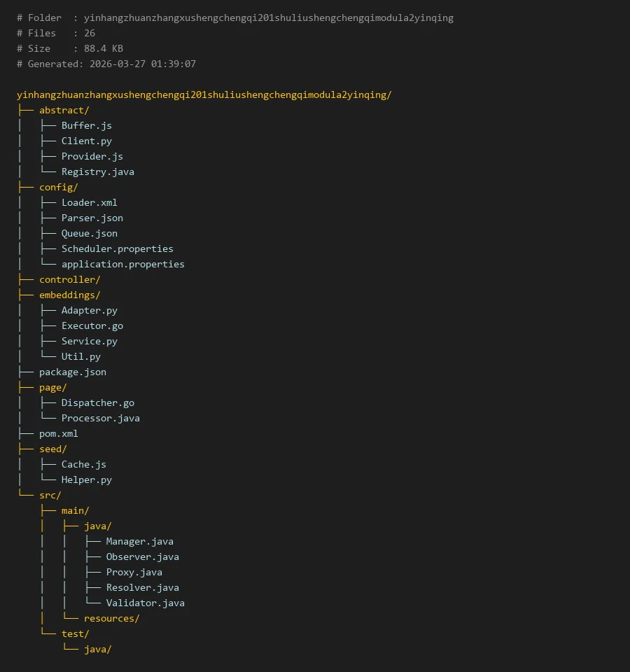Collapse the embeddings/ folder
Viewport: 630px width, 672px height.
tap(69, 295)
